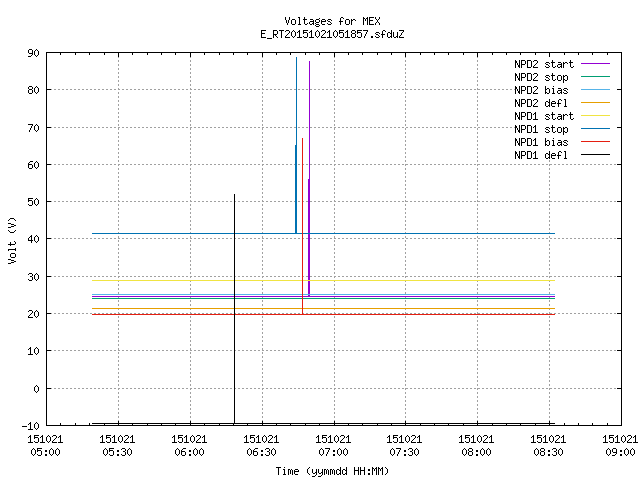Click the y-axis tick value 90
Image resolution: width=640 pixels, height=480 pixels.
point(33,53)
